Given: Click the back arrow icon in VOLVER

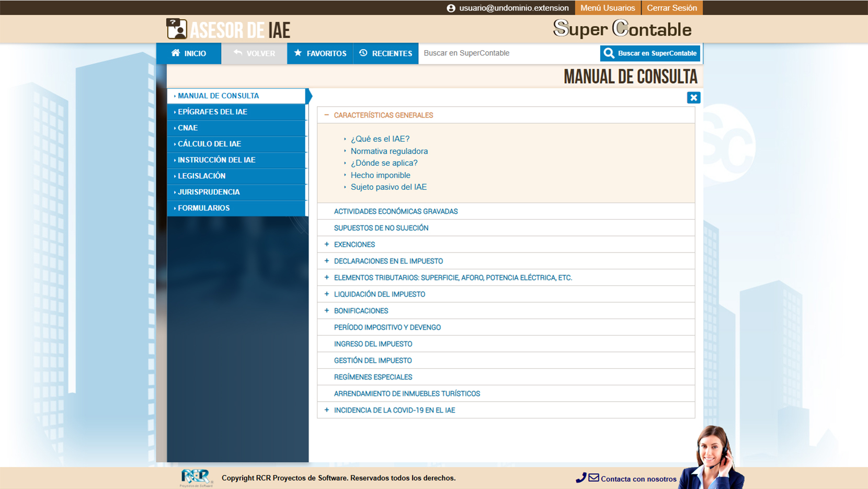Looking at the screenshot, I should pos(238,53).
